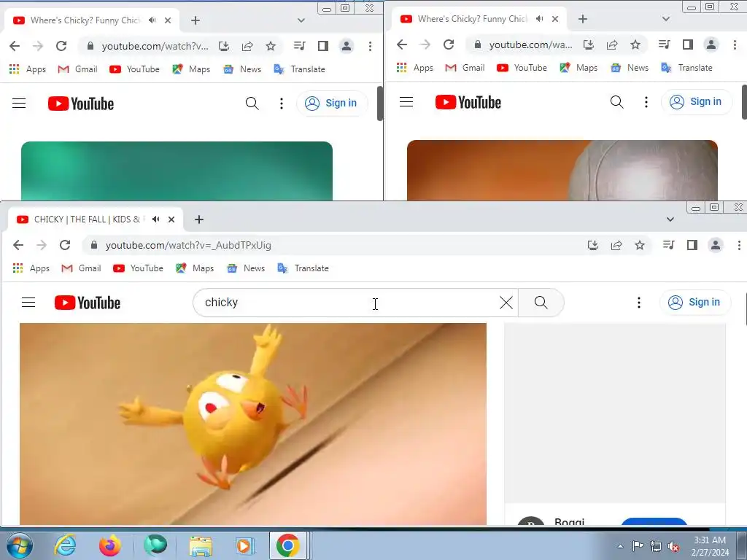747x560 pixels.
Task: Submit the chicky search with magnifier button
Action: [x=541, y=303]
